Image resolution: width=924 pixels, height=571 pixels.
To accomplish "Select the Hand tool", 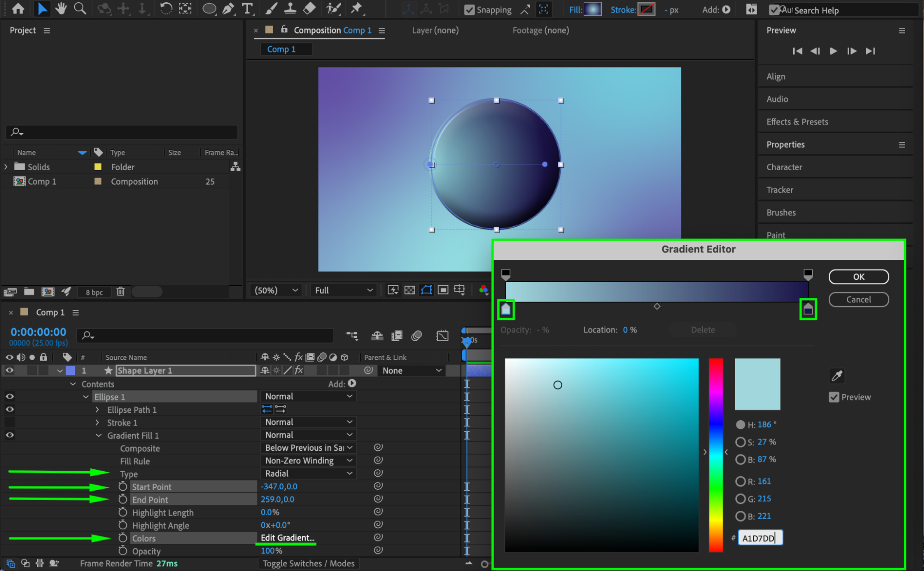I will [x=61, y=8].
